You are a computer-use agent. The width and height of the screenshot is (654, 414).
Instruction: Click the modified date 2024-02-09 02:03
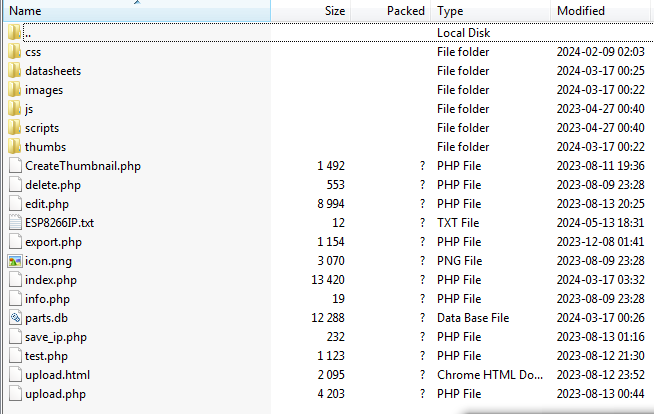(601, 52)
